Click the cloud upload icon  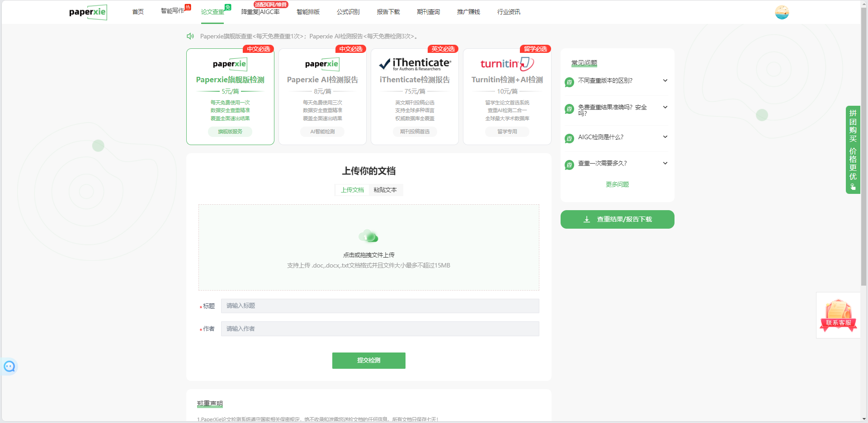tap(368, 236)
